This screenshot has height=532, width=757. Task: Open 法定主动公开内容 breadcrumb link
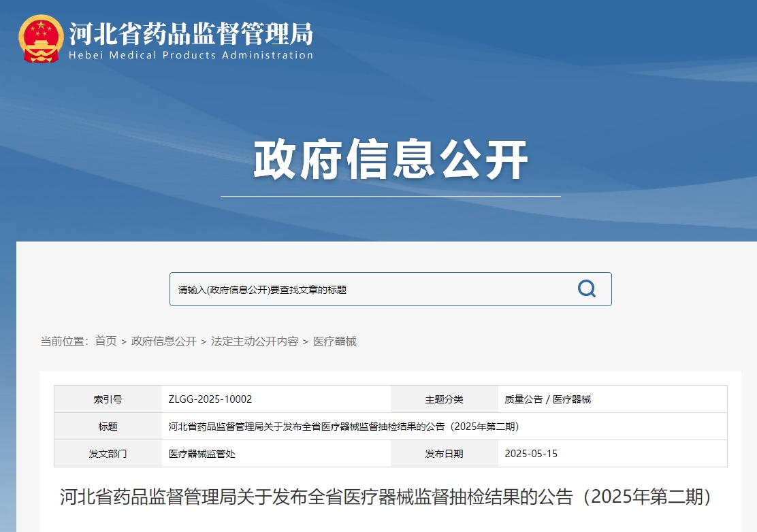[x=255, y=342]
